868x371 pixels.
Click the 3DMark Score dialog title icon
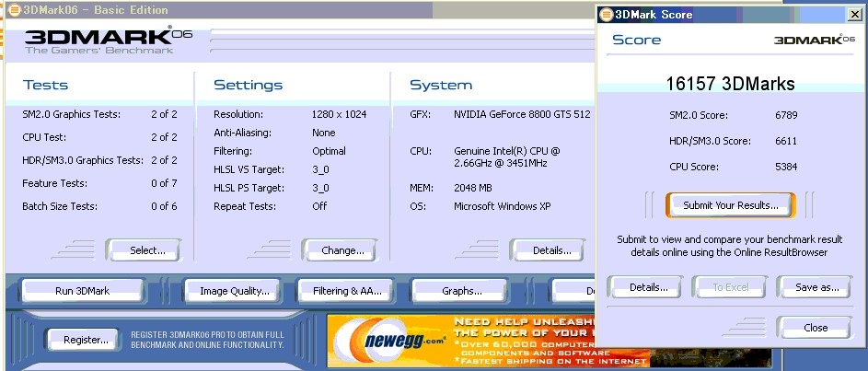click(x=607, y=15)
